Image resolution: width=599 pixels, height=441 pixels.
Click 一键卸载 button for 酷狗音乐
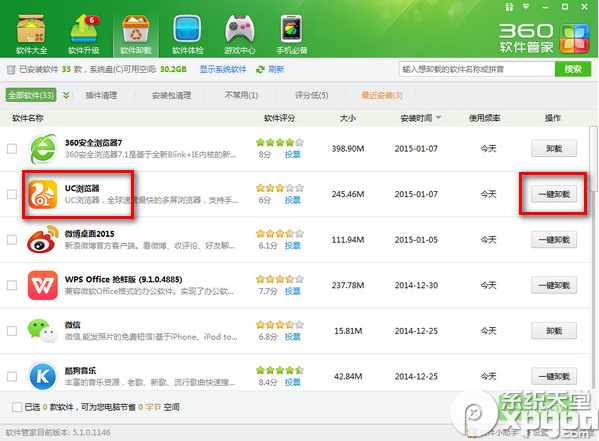tap(554, 376)
